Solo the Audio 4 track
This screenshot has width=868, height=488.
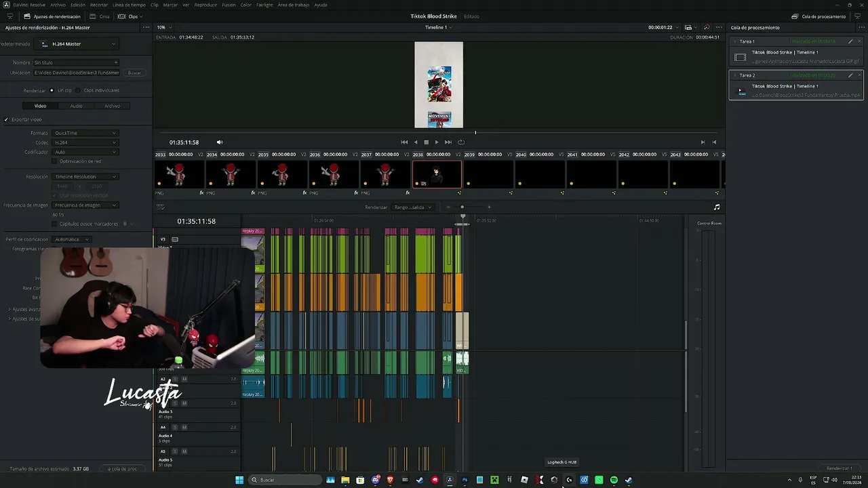175,427
